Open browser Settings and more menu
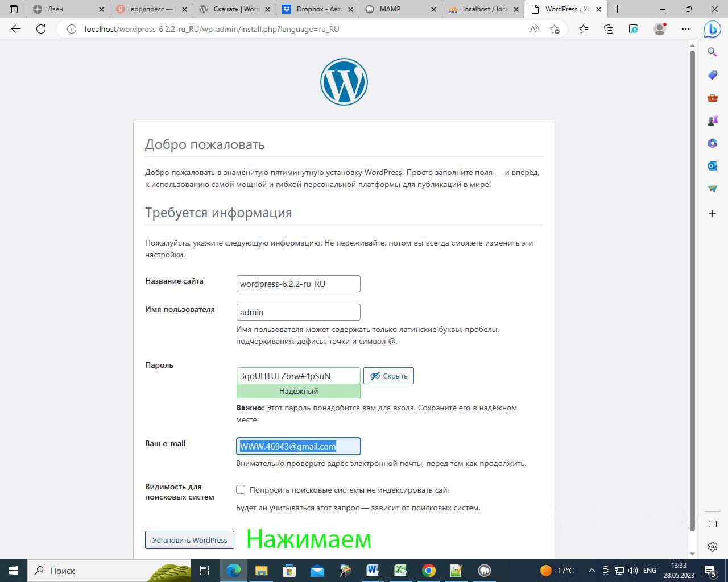 pos(686,29)
